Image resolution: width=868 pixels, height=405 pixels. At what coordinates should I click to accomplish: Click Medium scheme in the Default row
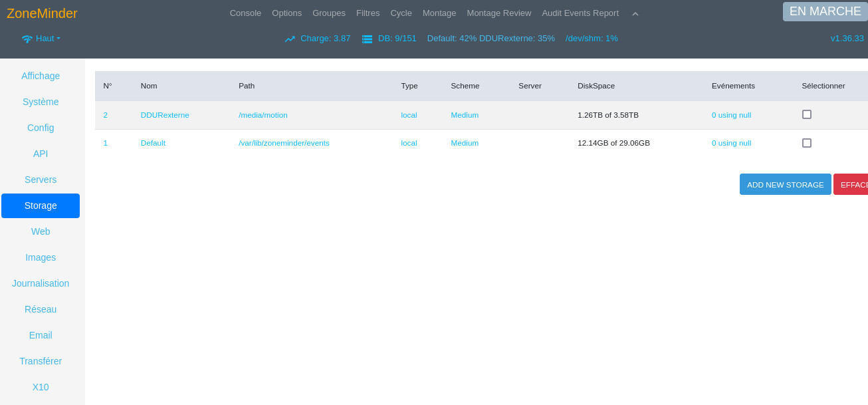pyautogui.click(x=465, y=143)
